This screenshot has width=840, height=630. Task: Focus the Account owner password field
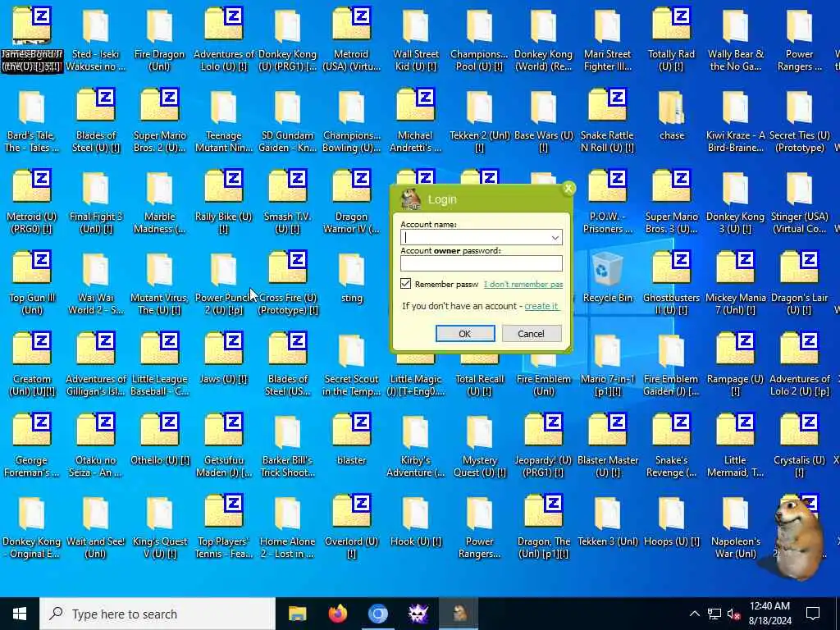(481, 263)
